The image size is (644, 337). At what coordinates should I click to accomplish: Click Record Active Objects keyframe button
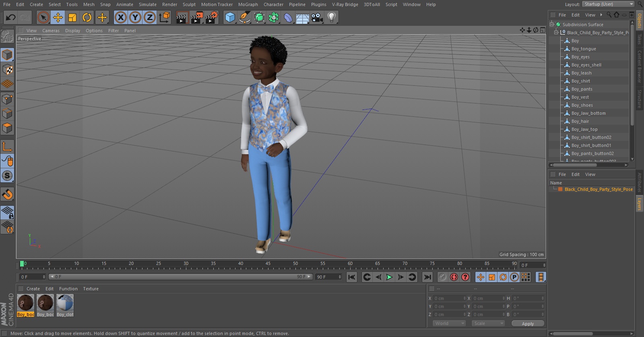click(x=442, y=277)
